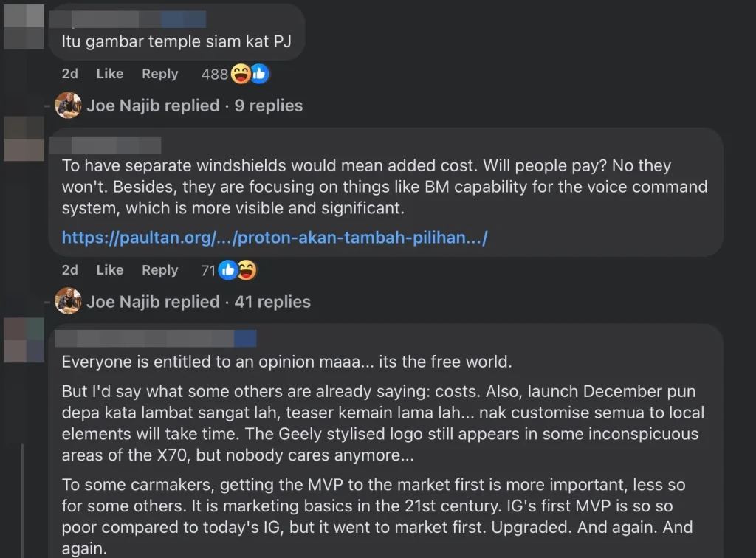Click the haha reaction emoji beside 71

pyautogui.click(x=247, y=270)
